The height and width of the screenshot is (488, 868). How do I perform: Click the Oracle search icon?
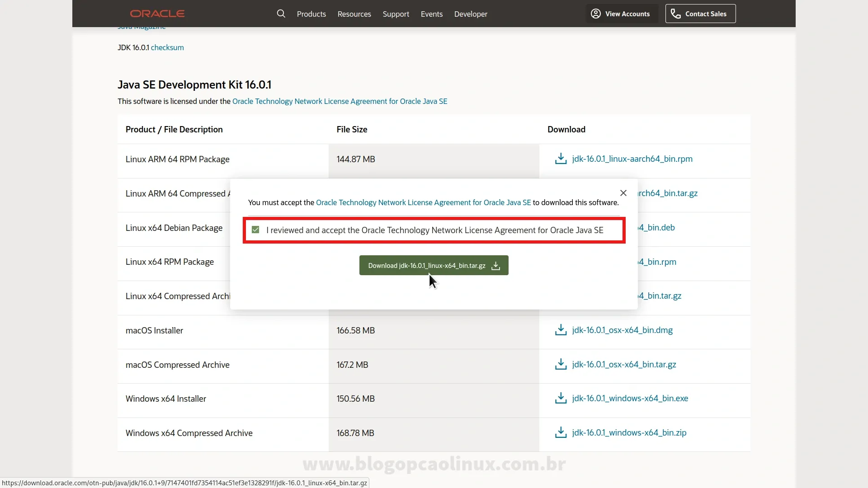pyautogui.click(x=281, y=14)
